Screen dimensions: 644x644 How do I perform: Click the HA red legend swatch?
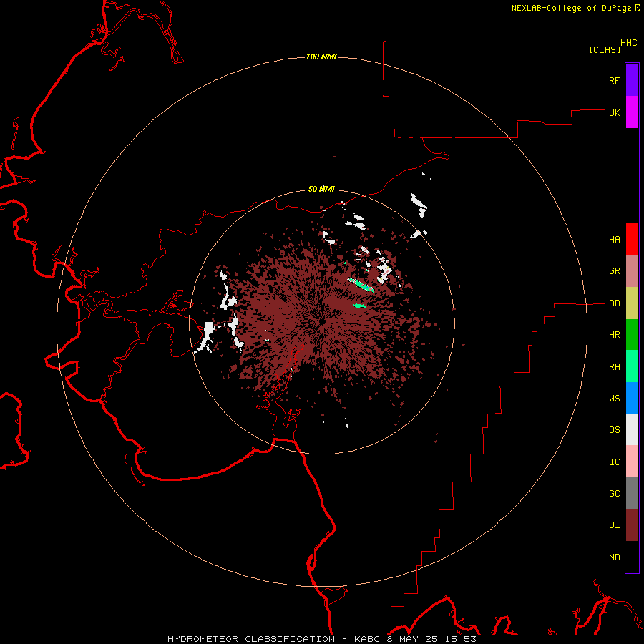pyautogui.click(x=632, y=239)
